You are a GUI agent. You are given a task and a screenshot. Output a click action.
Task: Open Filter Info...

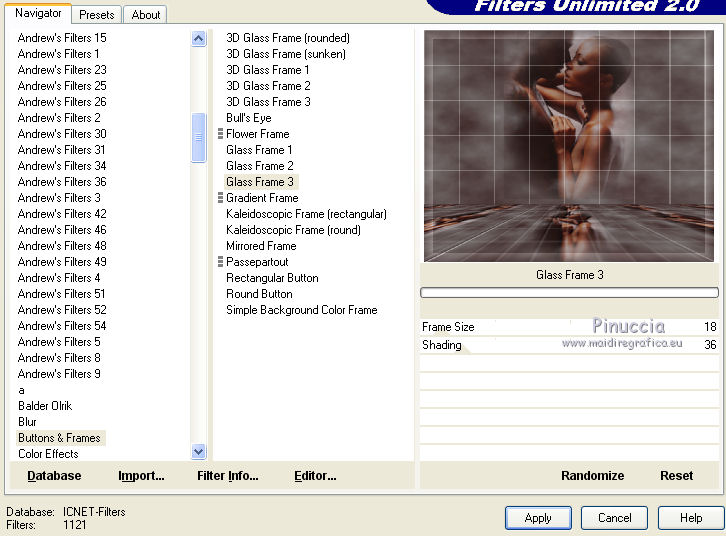(x=228, y=475)
